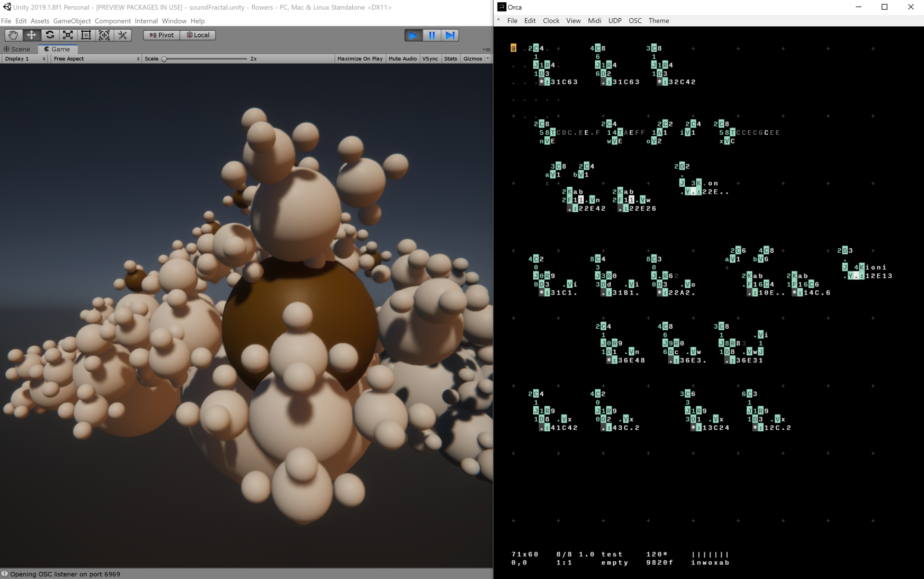This screenshot has height=579, width=924.
Task: Open Orca UDP menu
Action: click(615, 21)
